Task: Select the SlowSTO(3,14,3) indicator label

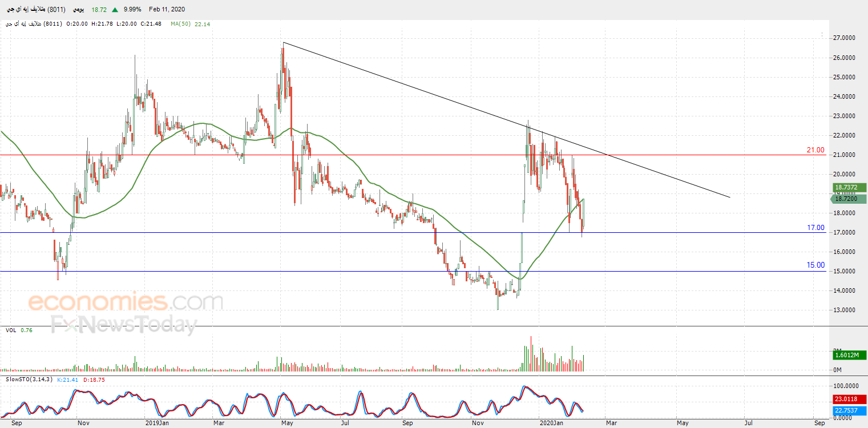Action: 29,379
